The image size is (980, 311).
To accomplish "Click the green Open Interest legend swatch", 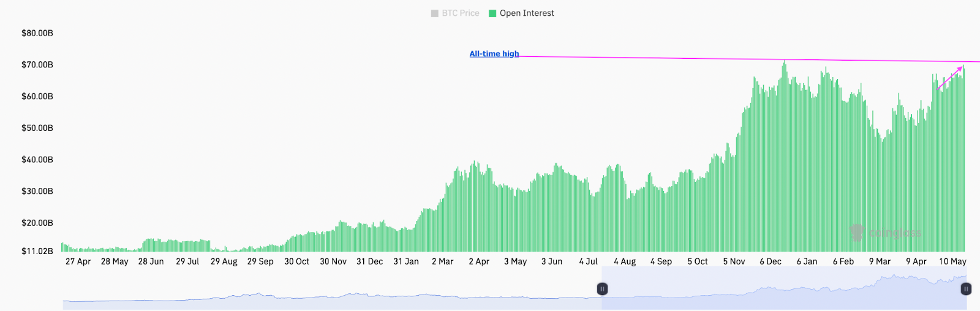I will [x=492, y=13].
